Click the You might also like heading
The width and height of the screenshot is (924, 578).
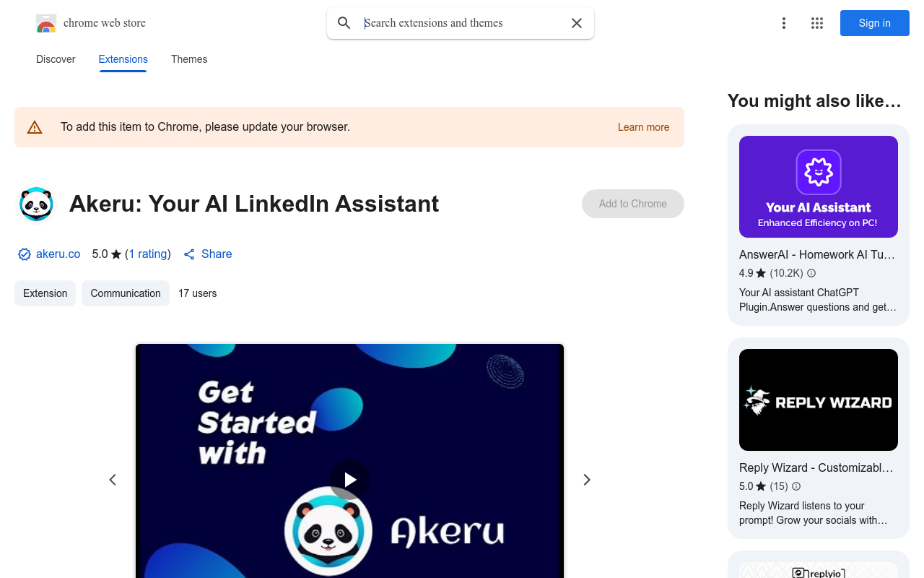pos(814,101)
